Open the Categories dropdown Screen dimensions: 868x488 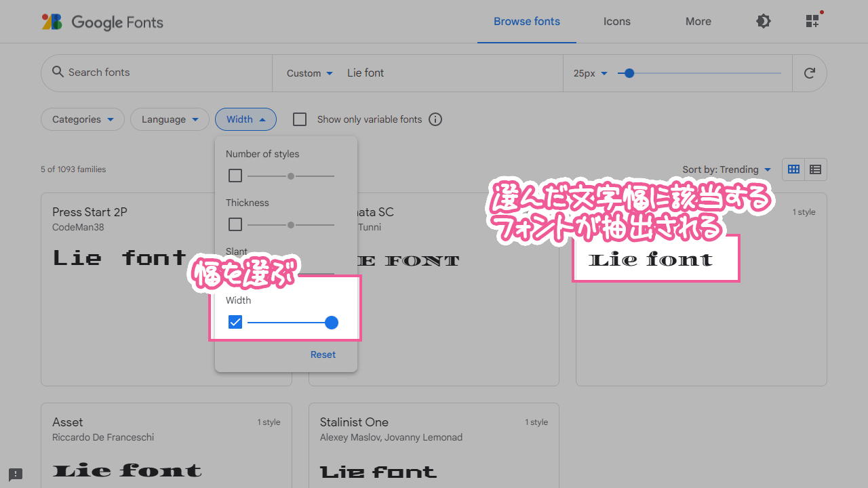[83, 119]
